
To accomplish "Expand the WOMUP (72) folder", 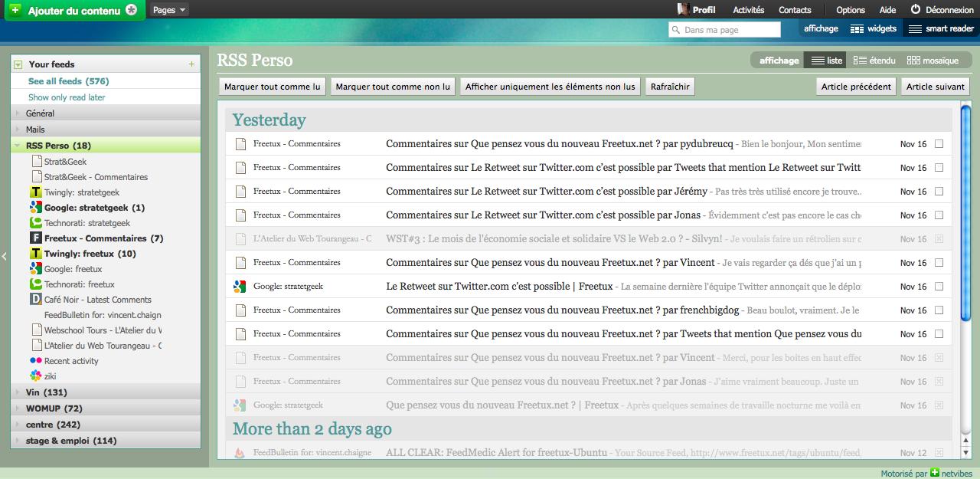I will click(18, 408).
